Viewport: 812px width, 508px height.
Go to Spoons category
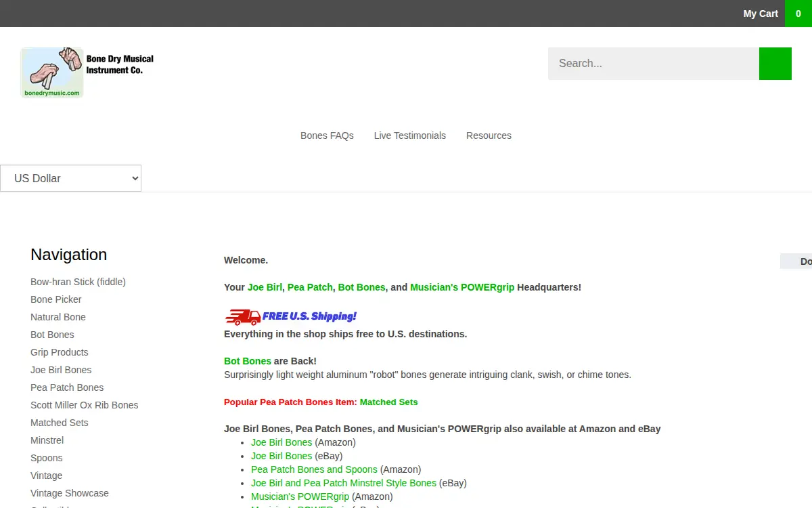(47, 458)
